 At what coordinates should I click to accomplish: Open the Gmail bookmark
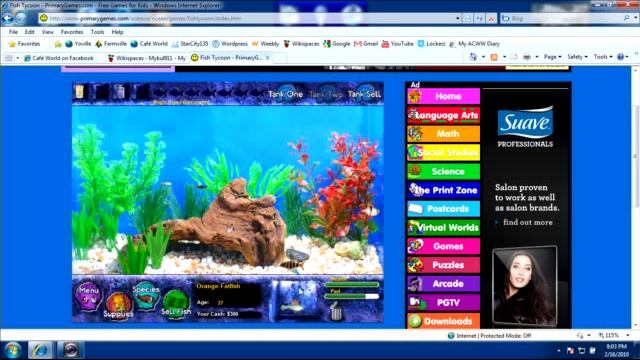pos(366,44)
